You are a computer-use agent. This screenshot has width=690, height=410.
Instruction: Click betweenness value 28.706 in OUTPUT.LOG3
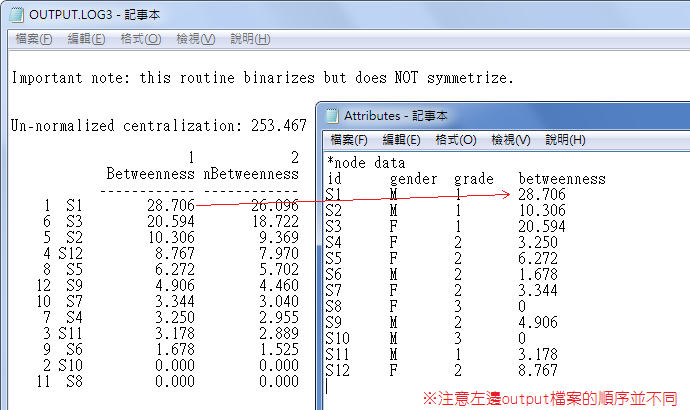point(171,205)
